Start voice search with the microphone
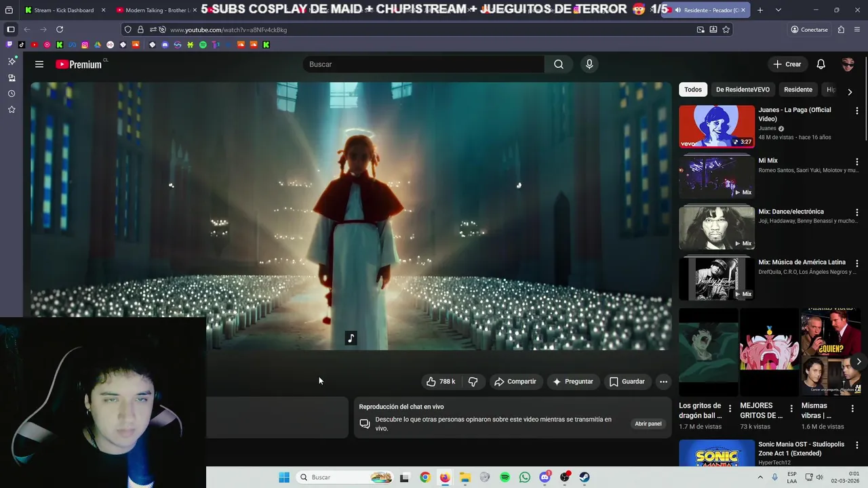This screenshot has height=488, width=868. coord(589,64)
